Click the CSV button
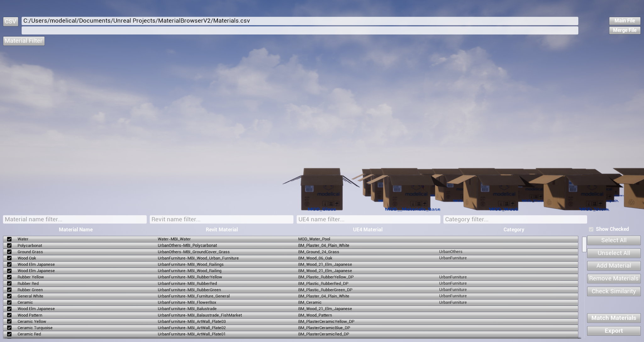This screenshot has width=644, height=342. click(10, 21)
